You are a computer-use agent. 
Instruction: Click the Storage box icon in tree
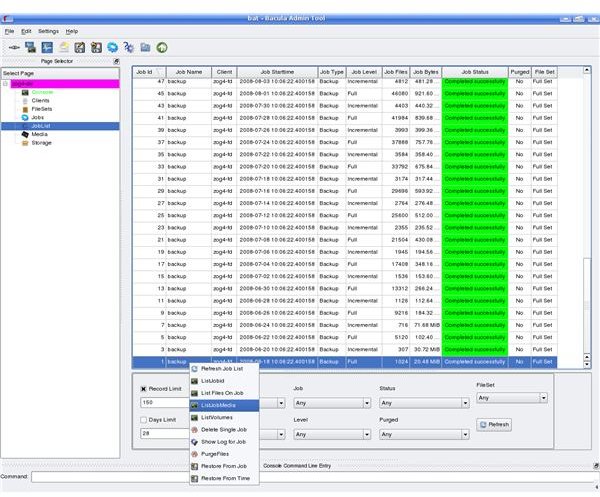click(25, 143)
